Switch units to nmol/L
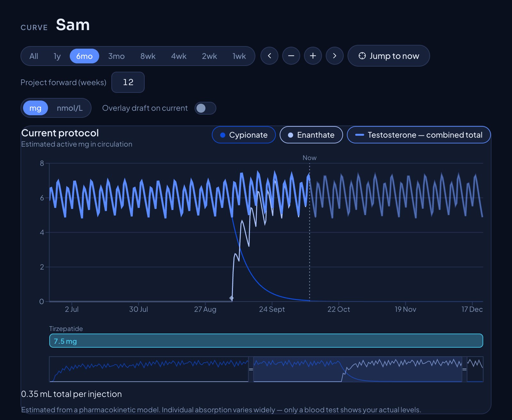Viewport: 512px width, 420px height. [69, 108]
